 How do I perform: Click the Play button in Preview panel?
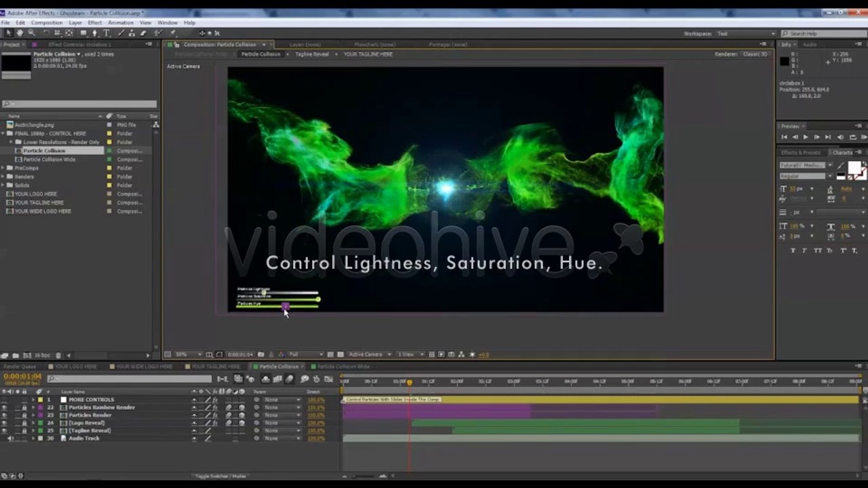click(806, 137)
